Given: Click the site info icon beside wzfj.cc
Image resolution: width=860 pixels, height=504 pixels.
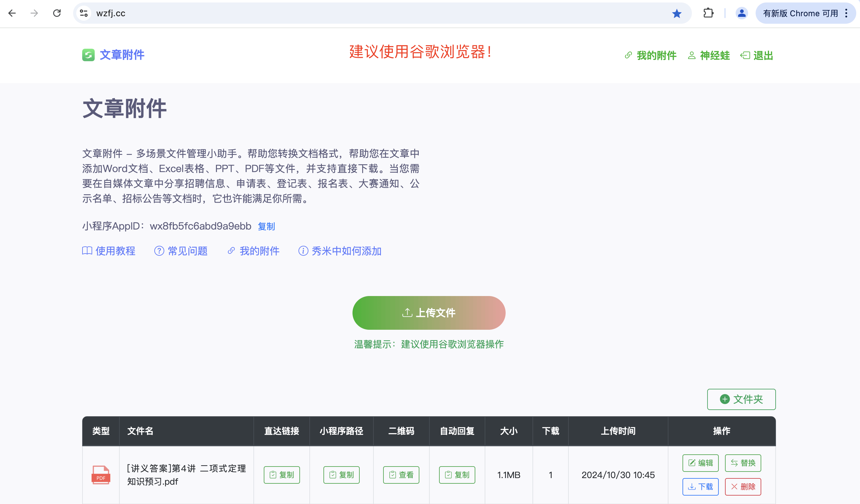Looking at the screenshot, I should tap(84, 13).
